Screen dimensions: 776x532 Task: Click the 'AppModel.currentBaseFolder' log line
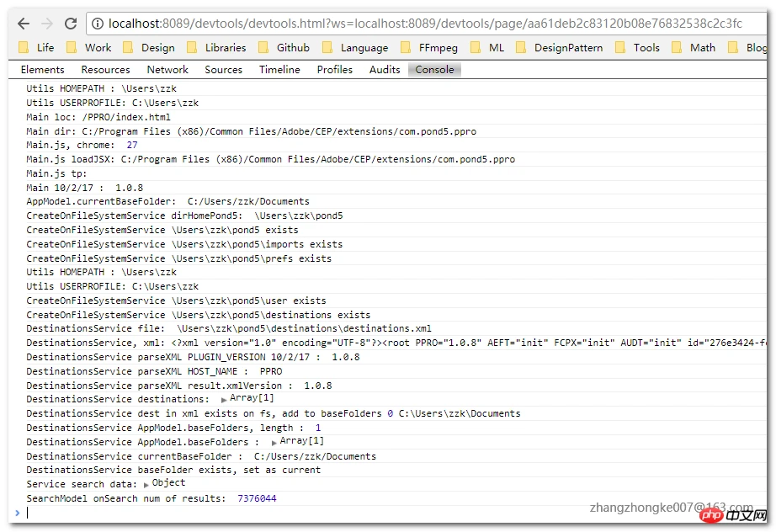pyautogui.click(x=167, y=201)
